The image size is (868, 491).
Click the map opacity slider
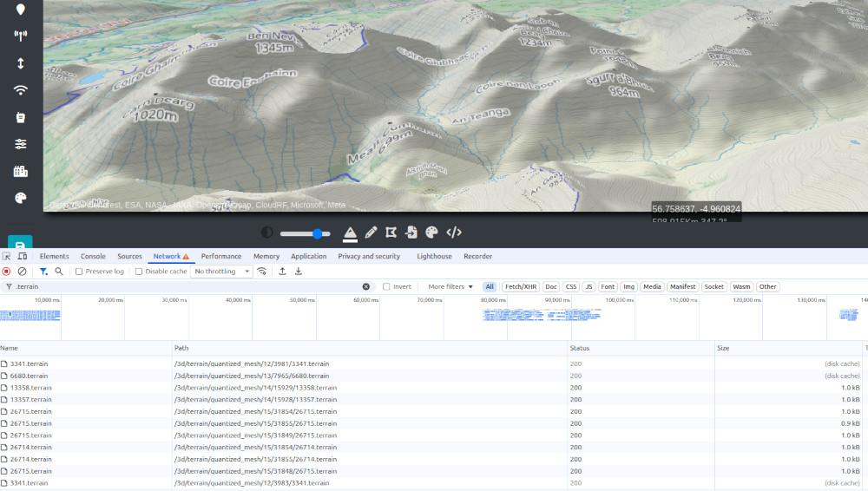point(305,233)
